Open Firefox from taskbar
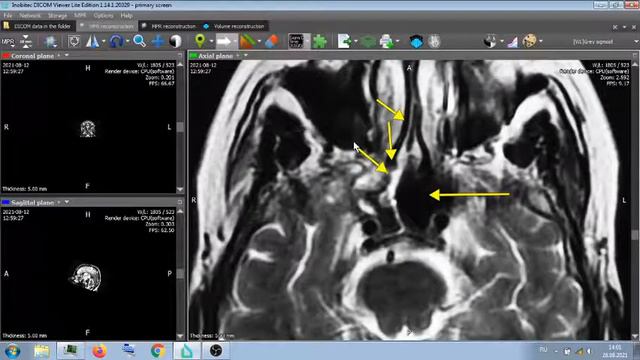Screen dimensions: 640x360 coord(99,351)
